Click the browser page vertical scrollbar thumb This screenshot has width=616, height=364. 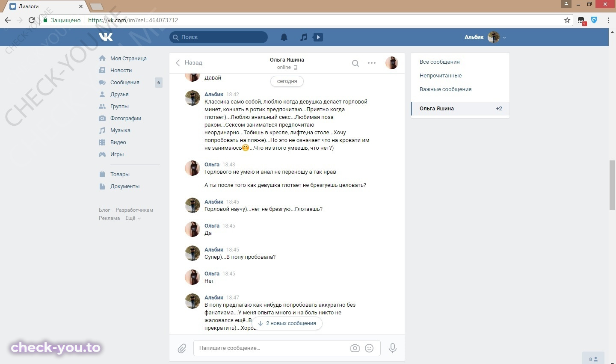(612, 185)
